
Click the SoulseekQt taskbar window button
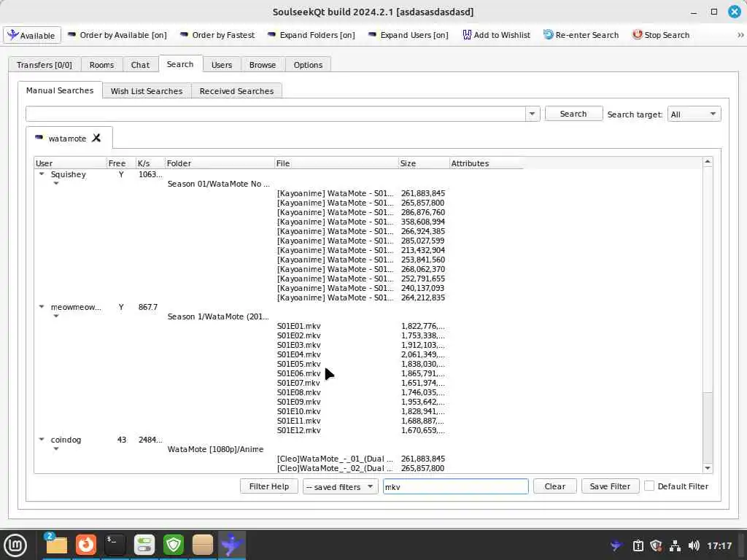(x=232, y=545)
